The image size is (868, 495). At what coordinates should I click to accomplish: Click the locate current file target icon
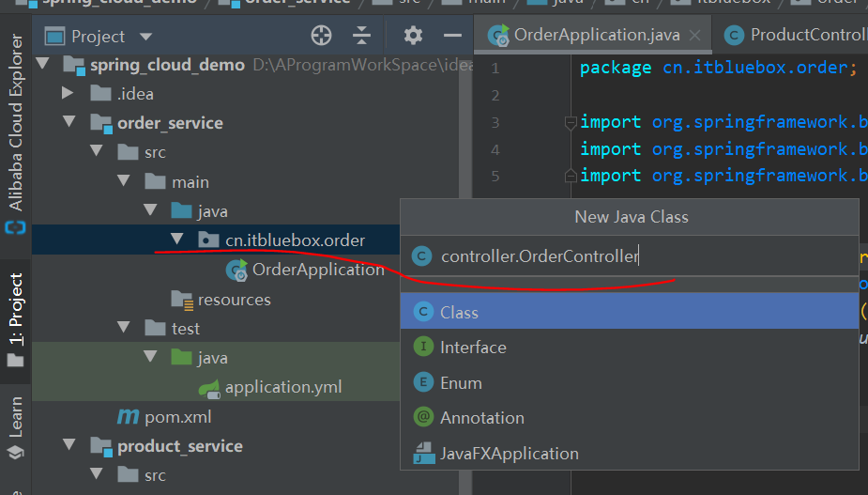tap(322, 36)
